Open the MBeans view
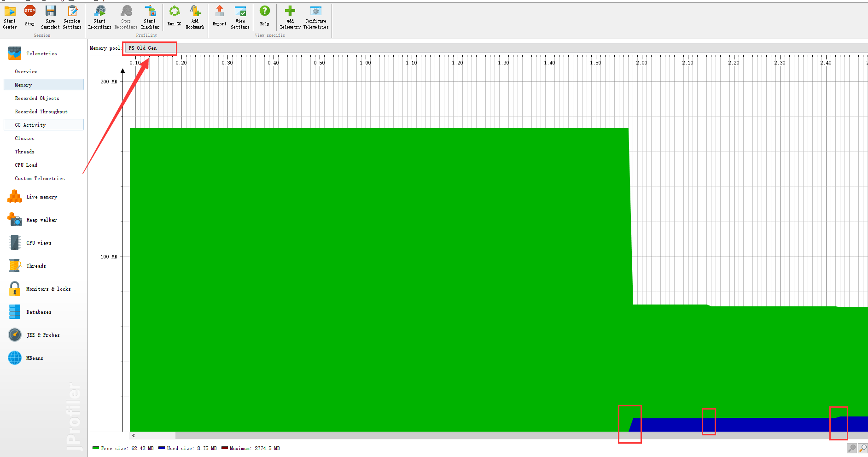This screenshot has width=868, height=457. tap(35, 358)
